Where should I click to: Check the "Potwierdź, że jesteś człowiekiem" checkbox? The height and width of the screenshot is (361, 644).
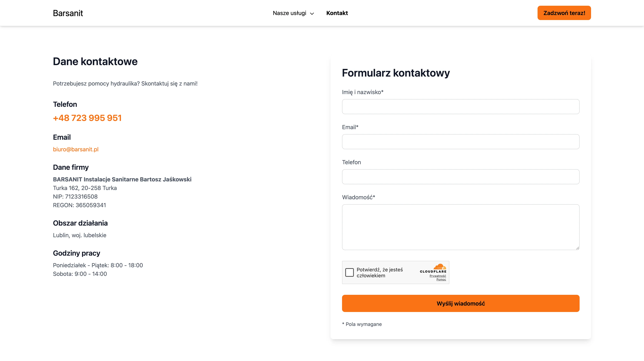coord(349,272)
